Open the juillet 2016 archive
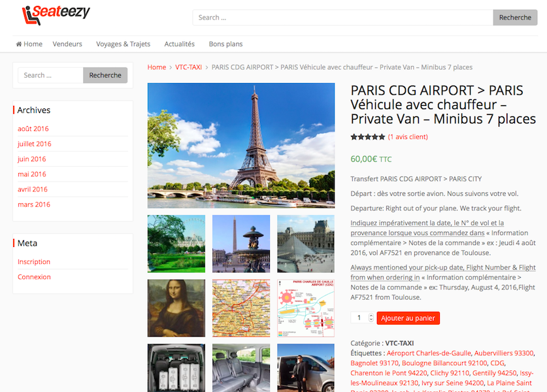This screenshot has height=392, width=547. [x=35, y=144]
